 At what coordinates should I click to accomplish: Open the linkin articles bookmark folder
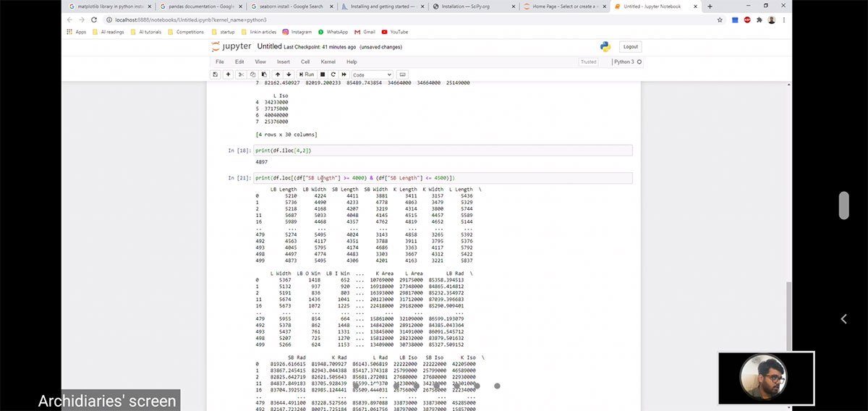[x=259, y=32]
